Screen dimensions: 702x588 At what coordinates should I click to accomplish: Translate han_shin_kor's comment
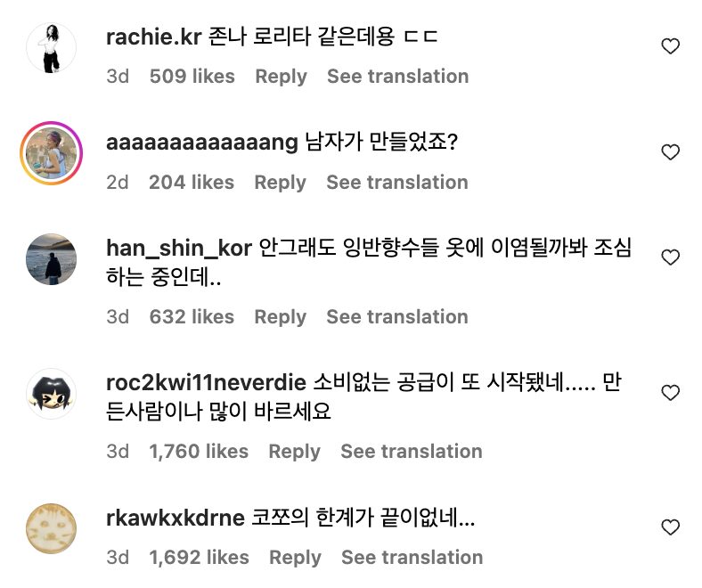pos(396,317)
